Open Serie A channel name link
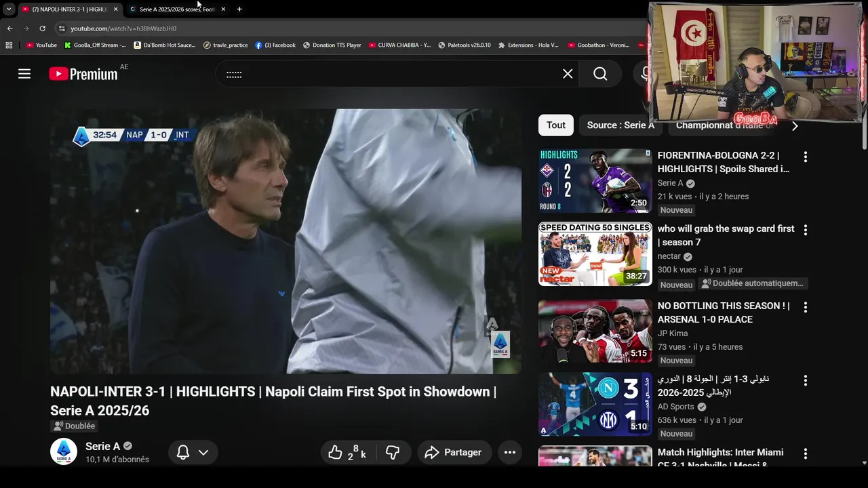 [x=102, y=446]
